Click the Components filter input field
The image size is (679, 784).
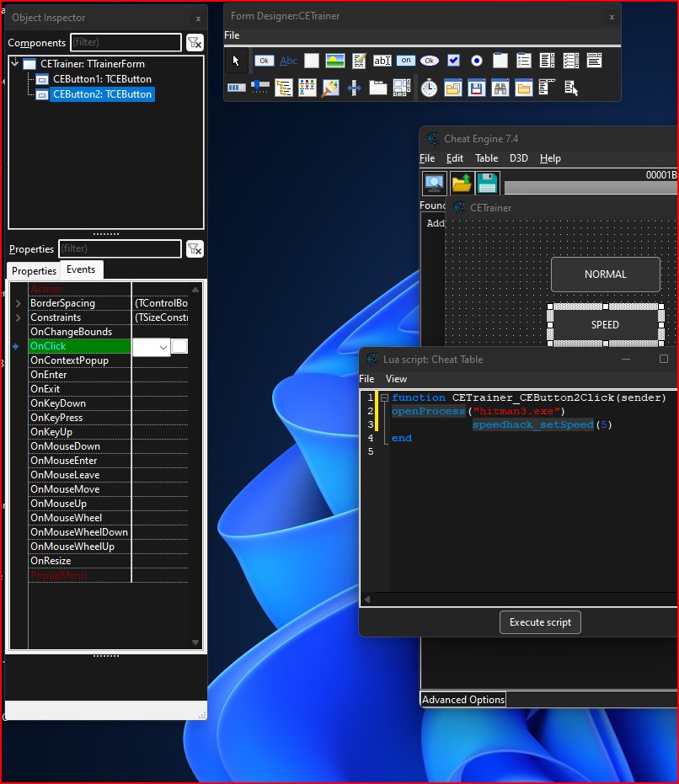[x=126, y=42]
